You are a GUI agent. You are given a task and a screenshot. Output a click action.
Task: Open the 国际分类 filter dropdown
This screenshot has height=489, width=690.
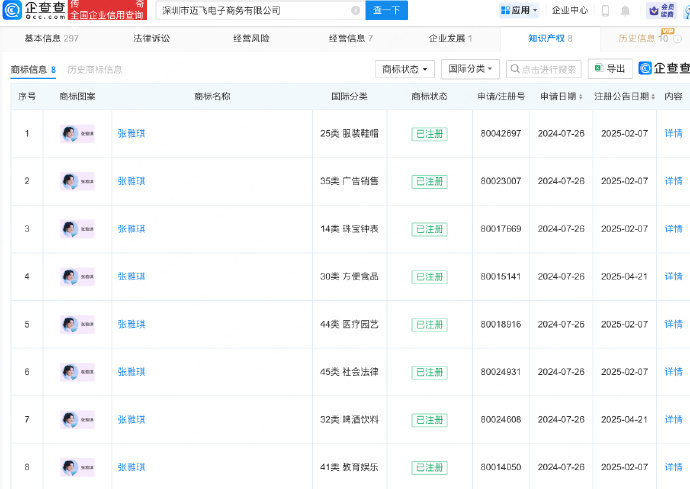470,69
